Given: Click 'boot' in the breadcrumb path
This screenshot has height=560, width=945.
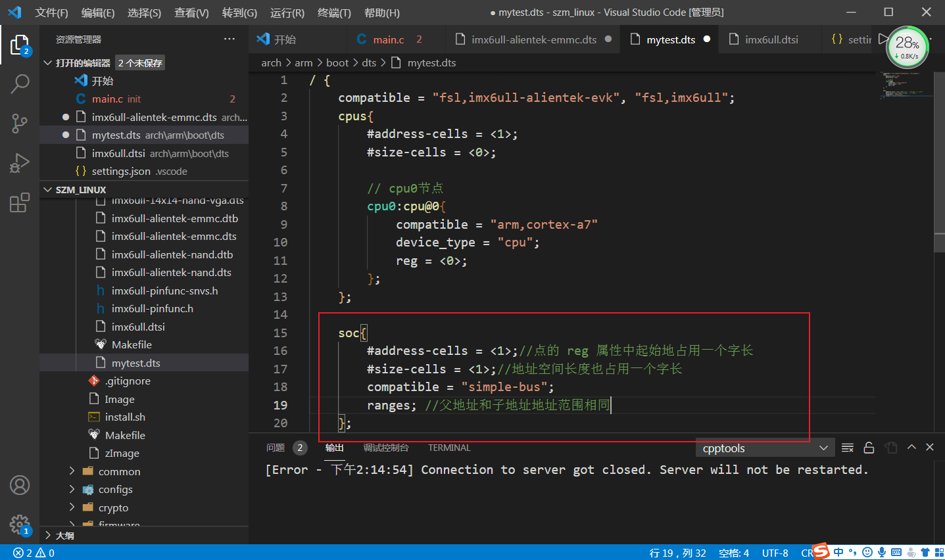Looking at the screenshot, I should click(x=337, y=62).
